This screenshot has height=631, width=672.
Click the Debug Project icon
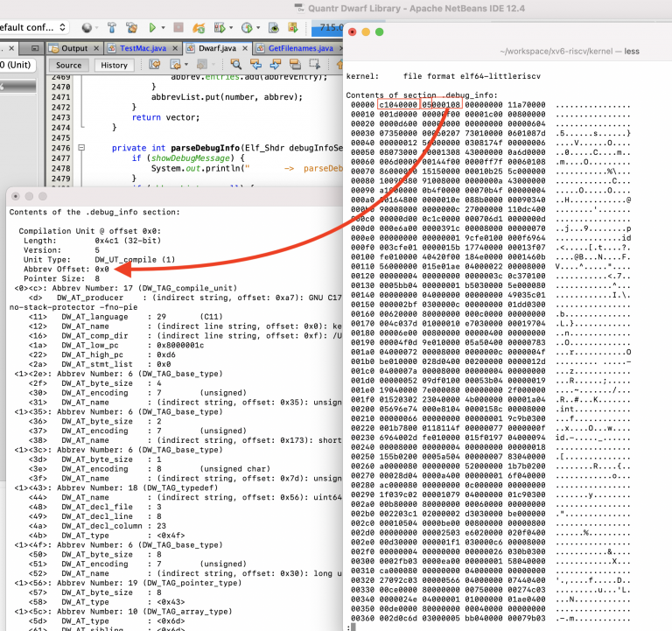coord(220,28)
